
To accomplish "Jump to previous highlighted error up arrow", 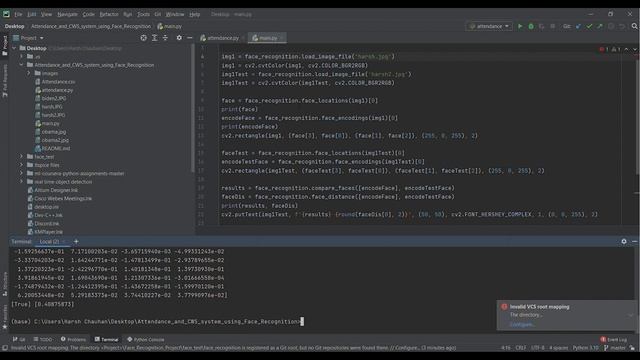I will click(x=627, y=49).
